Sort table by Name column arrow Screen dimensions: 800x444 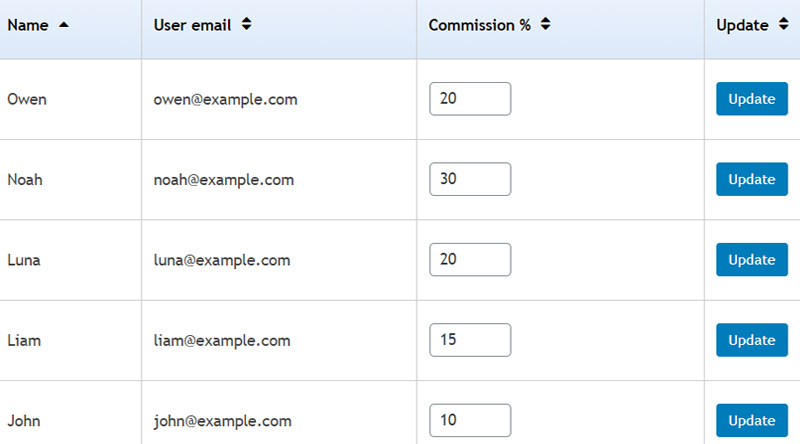click(x=64, y=24)
